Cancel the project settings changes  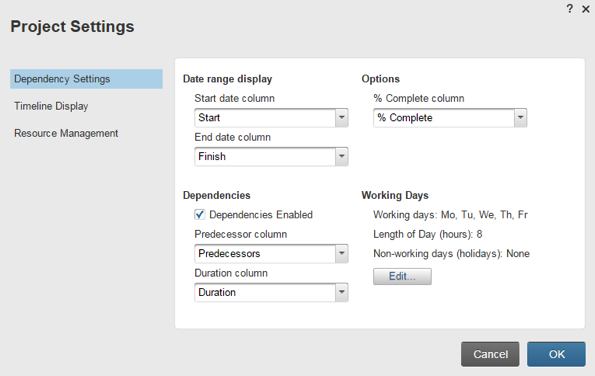[490, 354]
